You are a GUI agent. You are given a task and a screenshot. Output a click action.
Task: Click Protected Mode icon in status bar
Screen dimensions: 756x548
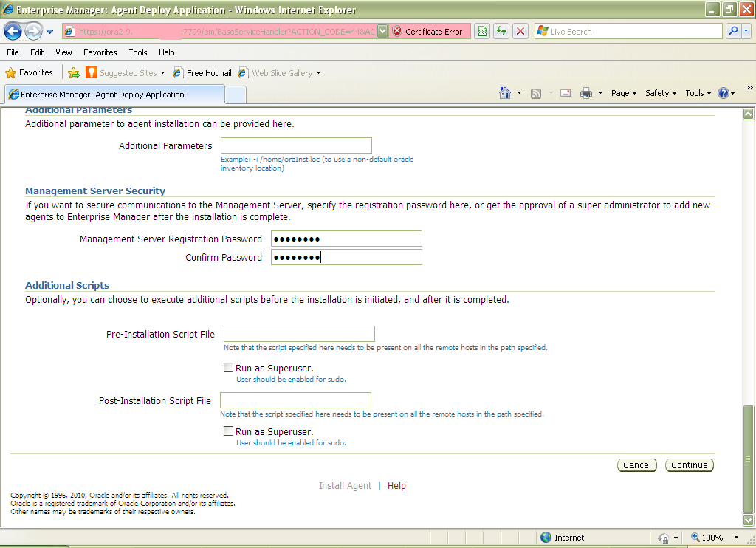pos(664,538)
